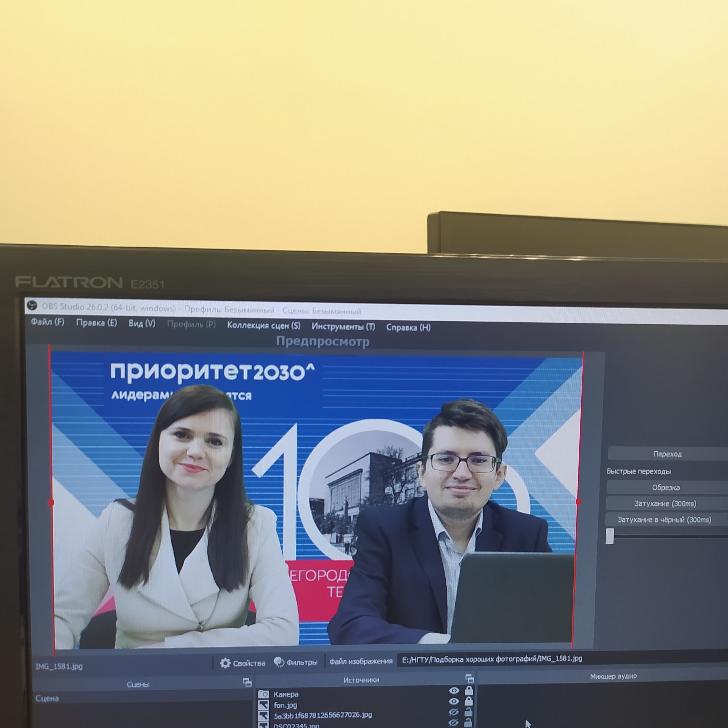Open the Файл (F) menu
728x728 pixels.
[x=48, y=322]
